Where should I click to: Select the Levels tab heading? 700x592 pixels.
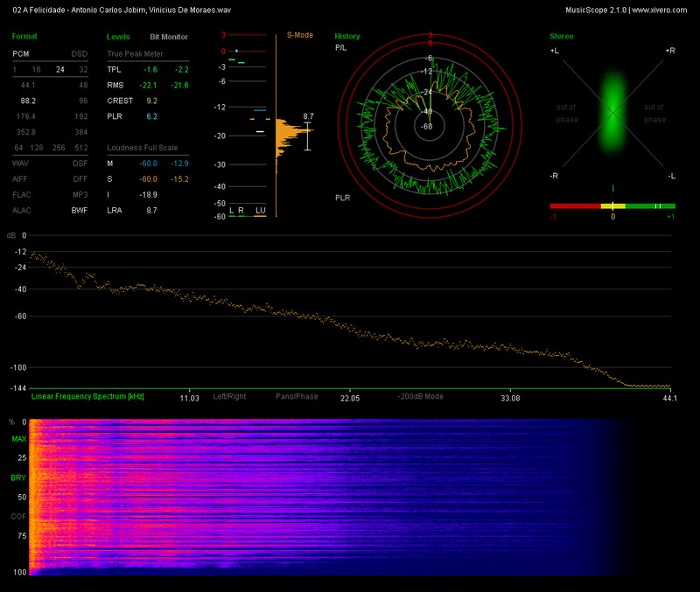pos(118,37)
